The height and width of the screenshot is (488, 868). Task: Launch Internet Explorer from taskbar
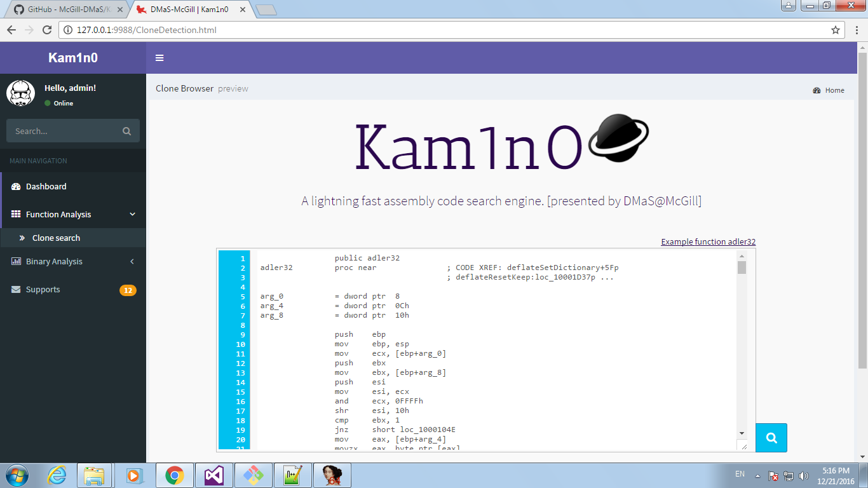tap(57, 475)
